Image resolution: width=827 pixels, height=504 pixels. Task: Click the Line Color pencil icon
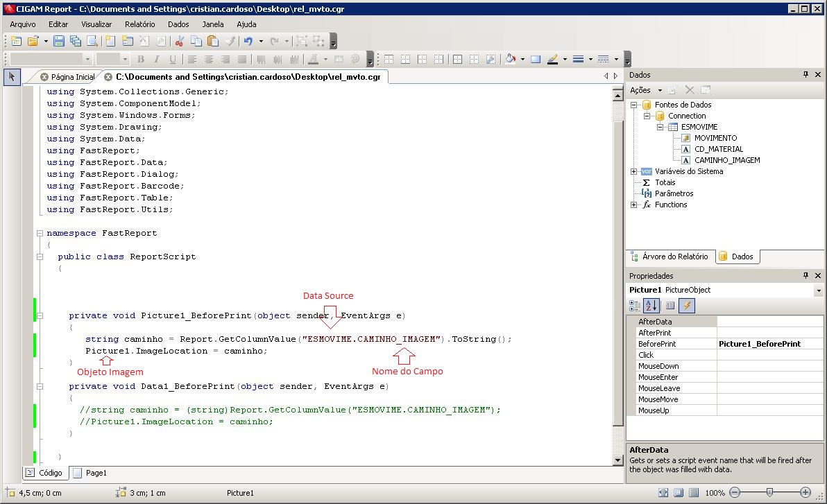(x=552, y=59)
